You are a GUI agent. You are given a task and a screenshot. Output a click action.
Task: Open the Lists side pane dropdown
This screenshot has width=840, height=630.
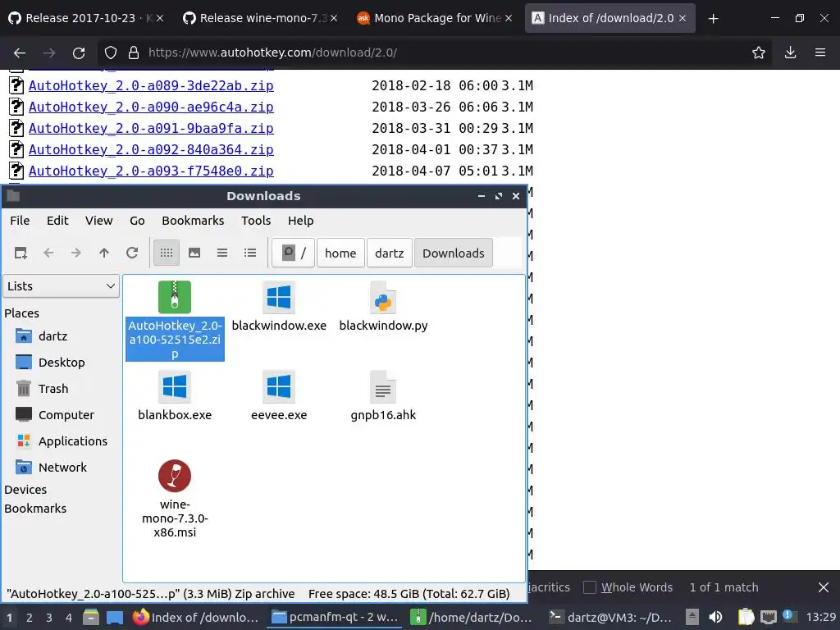pyautogui.click(x=61, y=286)
